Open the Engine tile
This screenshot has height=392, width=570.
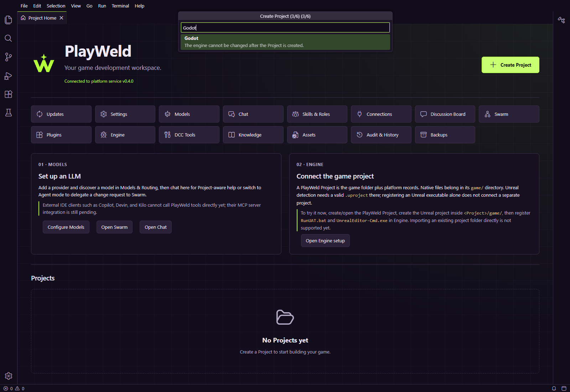click(125, 135)
